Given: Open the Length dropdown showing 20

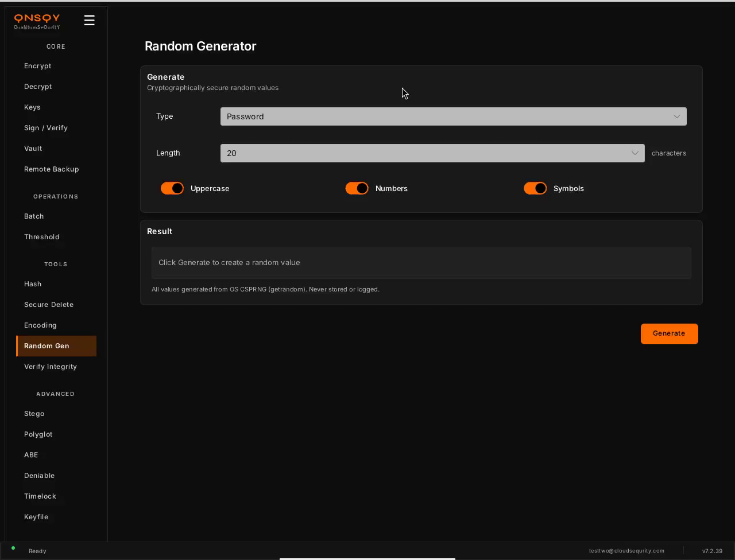Looking at the screenshot, I should point(432,153).
